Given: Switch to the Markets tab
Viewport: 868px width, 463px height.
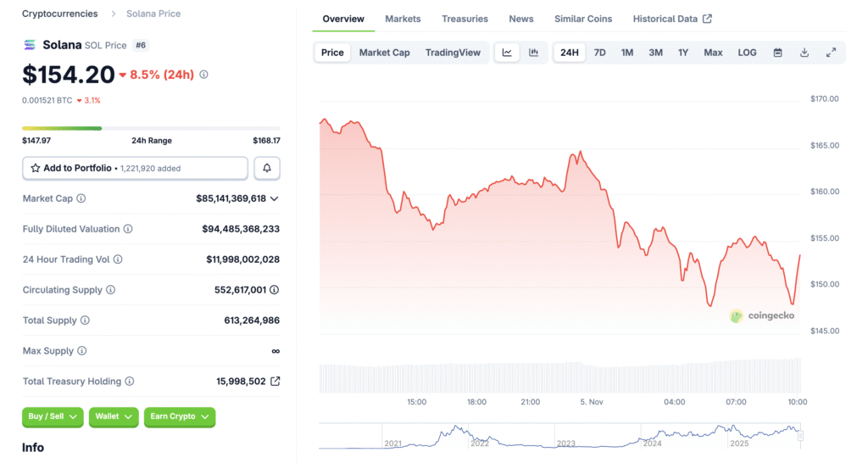Looking at the screenshot, I should pos(403,19).
